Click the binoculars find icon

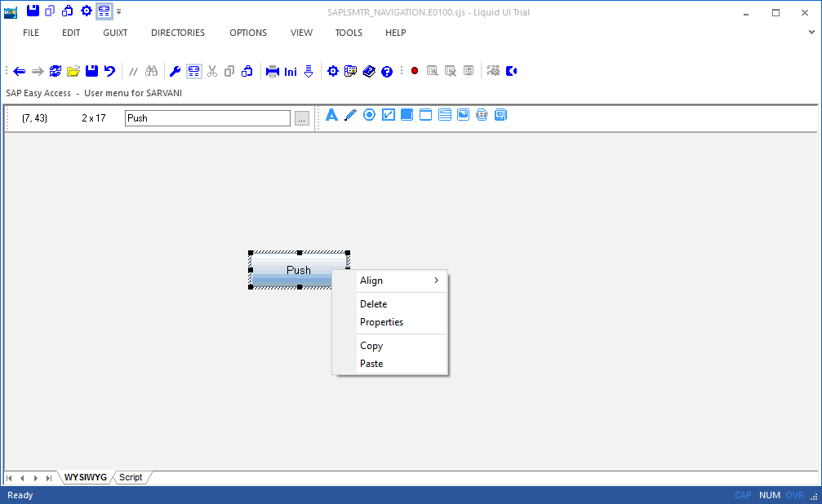[x=151, y=72]
